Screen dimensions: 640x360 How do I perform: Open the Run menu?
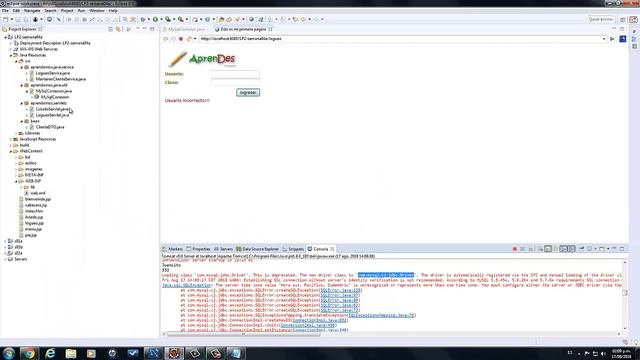(81, 11)
